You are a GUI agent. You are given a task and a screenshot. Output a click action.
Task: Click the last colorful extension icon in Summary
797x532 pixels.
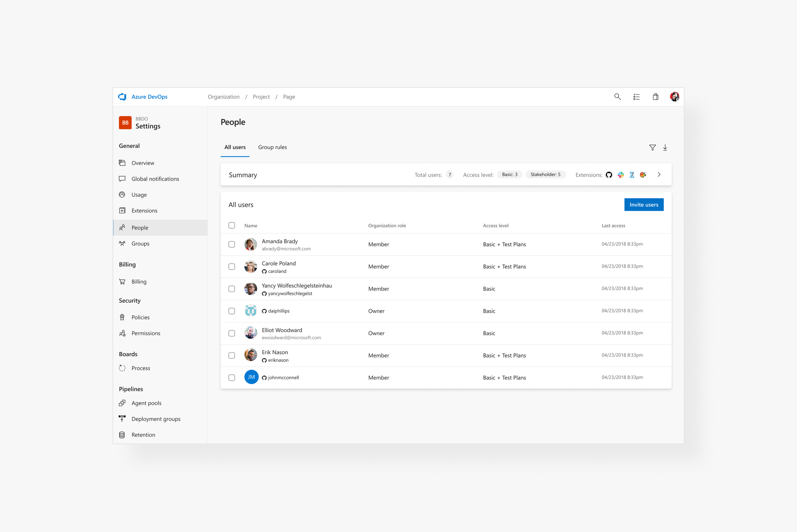click(643, 175)
